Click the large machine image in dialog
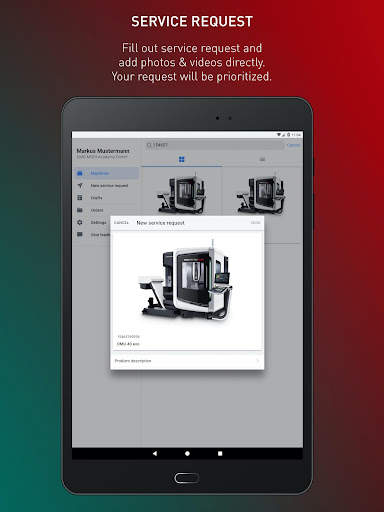Image resolution: width=384 pixels, height=512 pixels. click(x=185, y=281)
